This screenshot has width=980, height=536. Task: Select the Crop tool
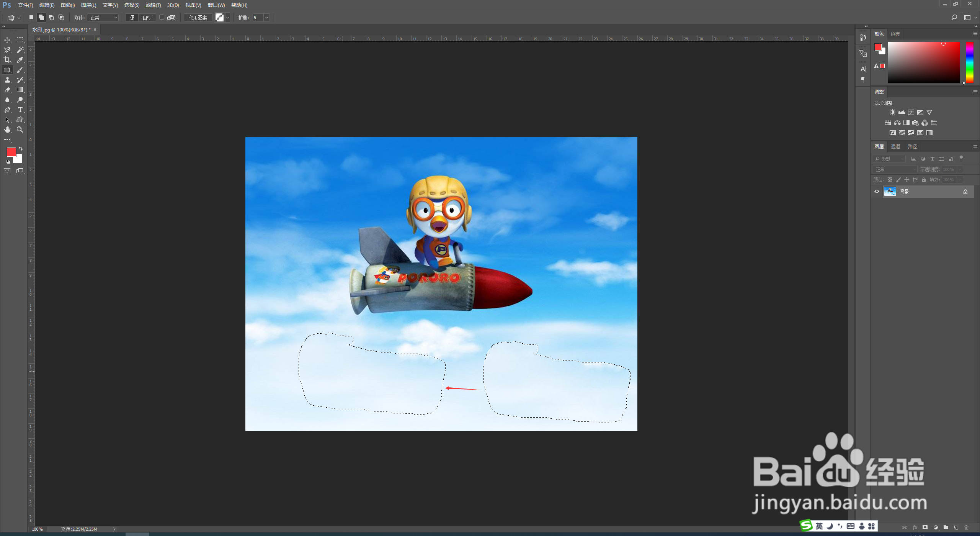coord(7,60)
